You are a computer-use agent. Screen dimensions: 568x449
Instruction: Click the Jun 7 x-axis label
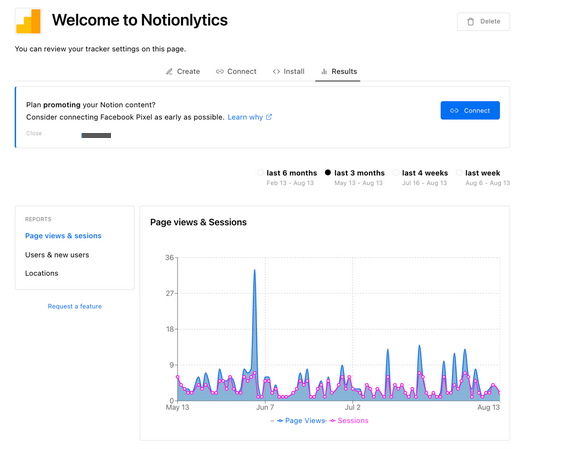[265, 407]
